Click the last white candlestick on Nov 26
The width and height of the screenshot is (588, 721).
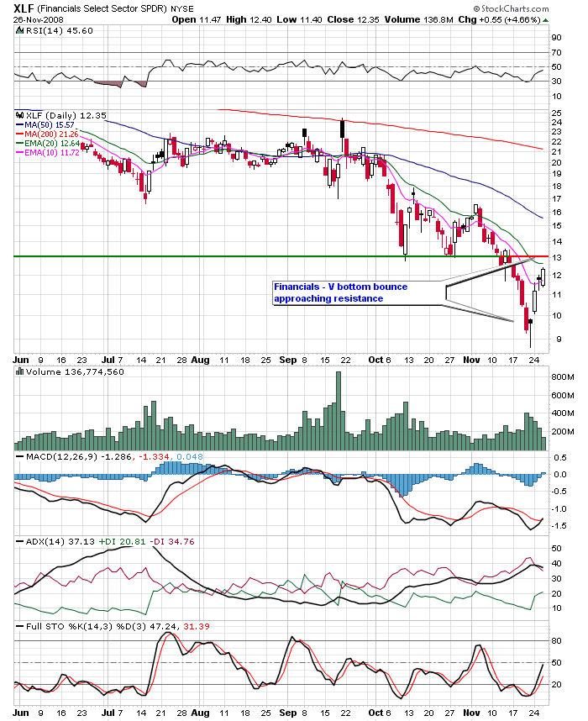543,277
